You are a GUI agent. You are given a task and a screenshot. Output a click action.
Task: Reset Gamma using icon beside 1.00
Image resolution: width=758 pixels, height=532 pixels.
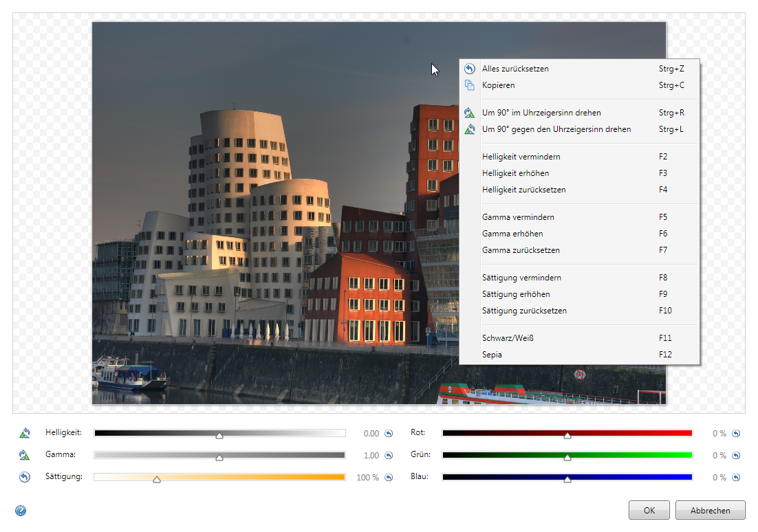389,456
